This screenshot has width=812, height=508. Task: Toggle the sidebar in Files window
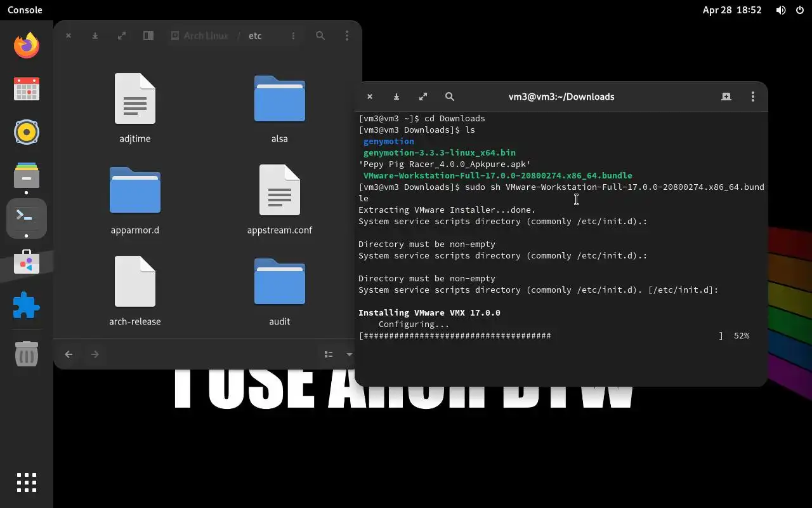click(x=148, y=36)
